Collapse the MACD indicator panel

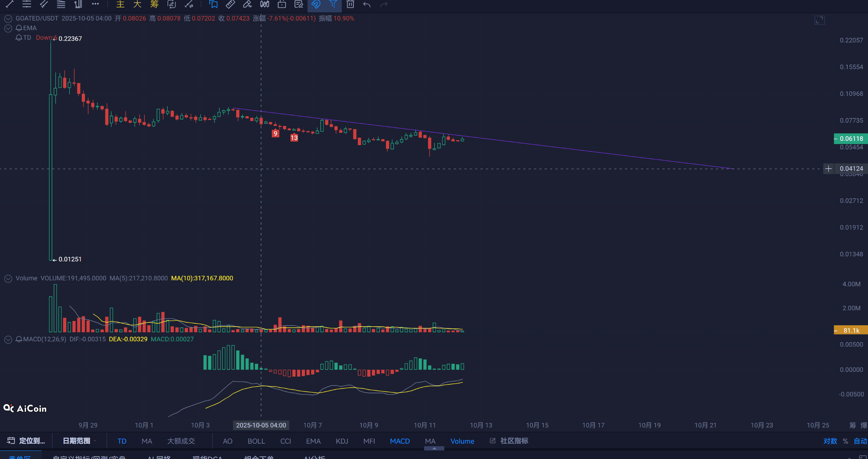pos(8,340)
